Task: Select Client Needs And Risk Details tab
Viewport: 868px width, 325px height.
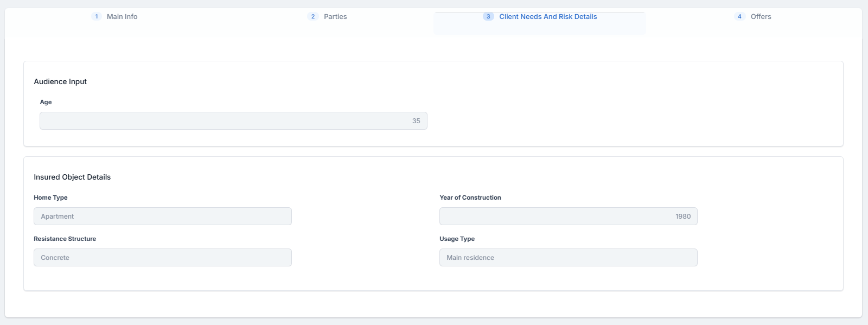Action: pyautogui.click(x=548, y=17)
